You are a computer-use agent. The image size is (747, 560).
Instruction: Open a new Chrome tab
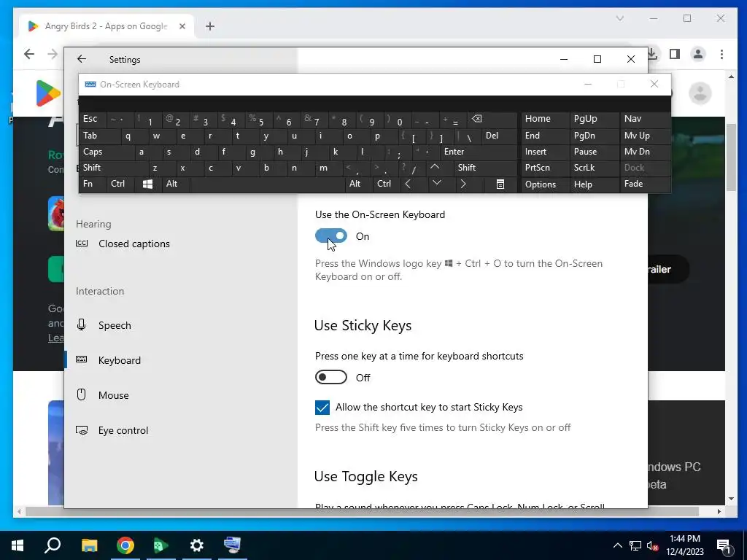click(210, 26)
